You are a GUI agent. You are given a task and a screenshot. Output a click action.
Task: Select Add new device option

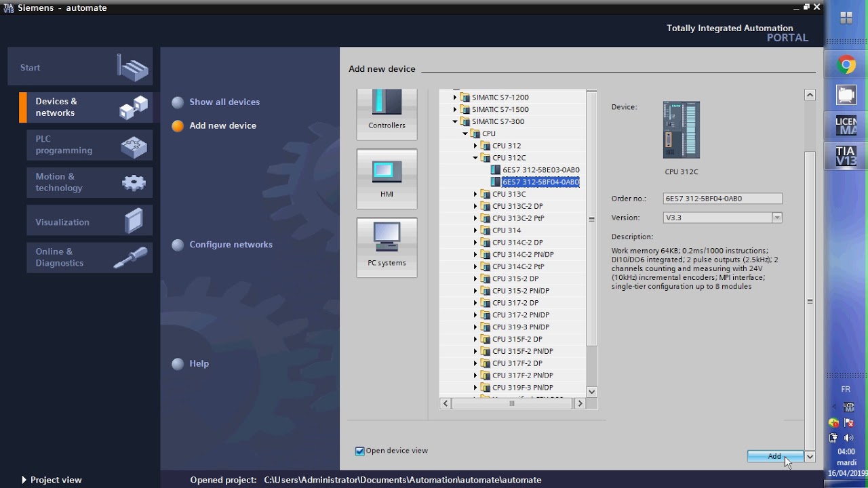coord(223,125)
